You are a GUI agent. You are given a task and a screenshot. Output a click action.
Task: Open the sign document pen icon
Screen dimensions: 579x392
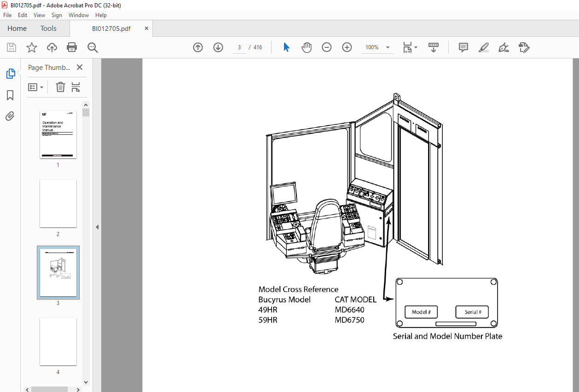pyautogui.click(x=504, y=47)
